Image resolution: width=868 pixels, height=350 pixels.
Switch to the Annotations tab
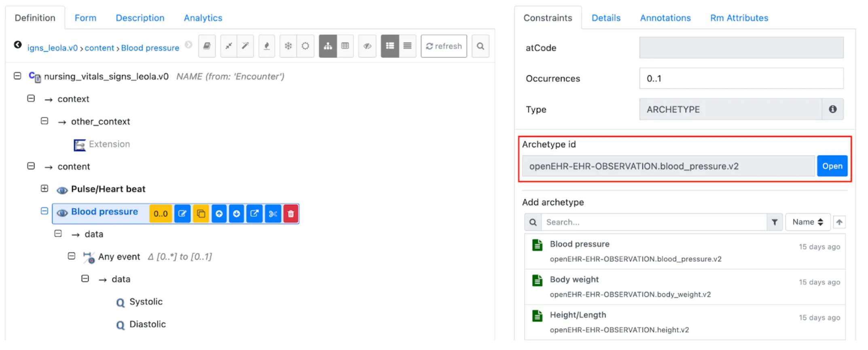click(665, 18)
